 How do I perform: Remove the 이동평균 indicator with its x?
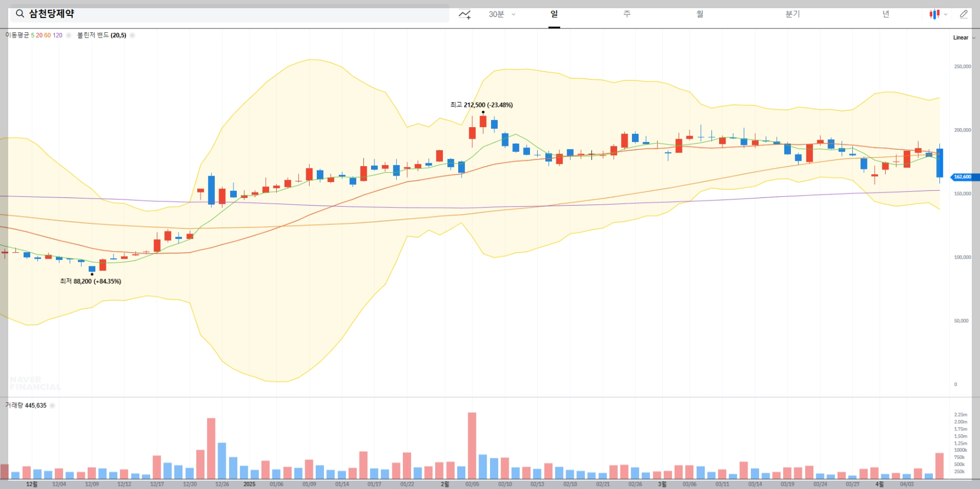[69, 35]
